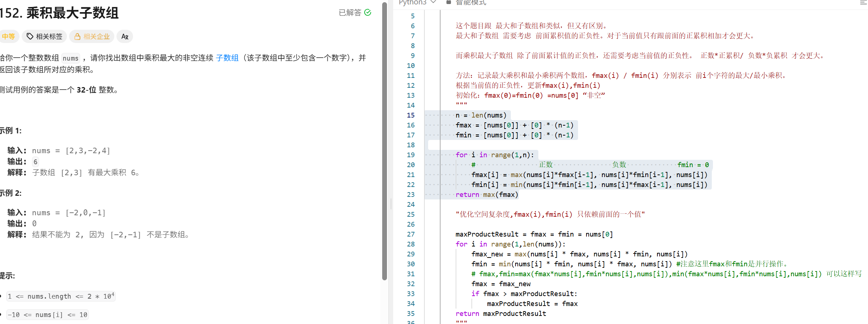Click the 示例 1: heading
Viewport: 868px width, 324px height.
(11, 131)
